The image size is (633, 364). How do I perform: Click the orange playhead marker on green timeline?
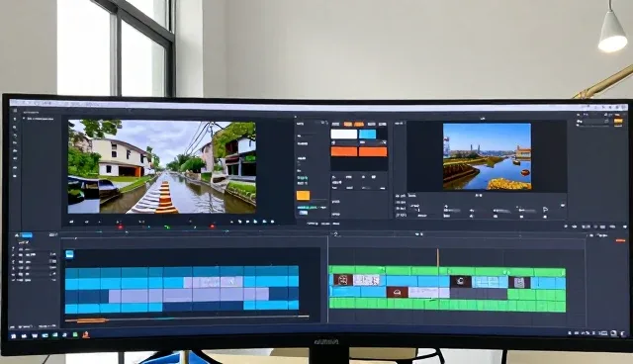(x=437, y=257)
